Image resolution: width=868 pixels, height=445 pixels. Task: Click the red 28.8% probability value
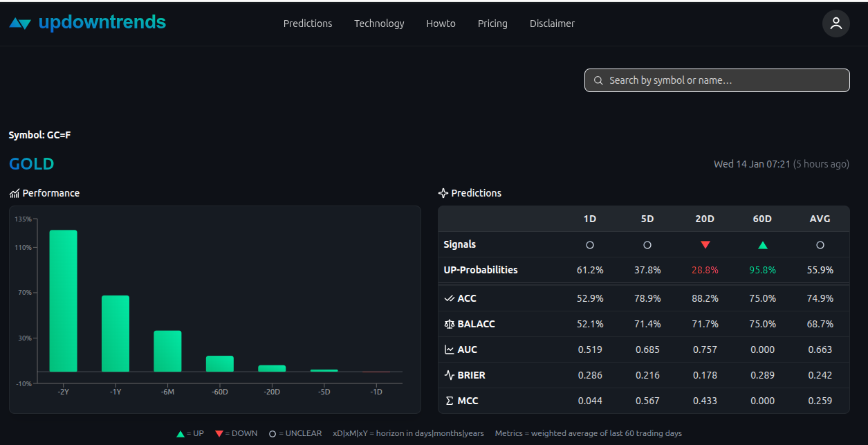[705, 270]
